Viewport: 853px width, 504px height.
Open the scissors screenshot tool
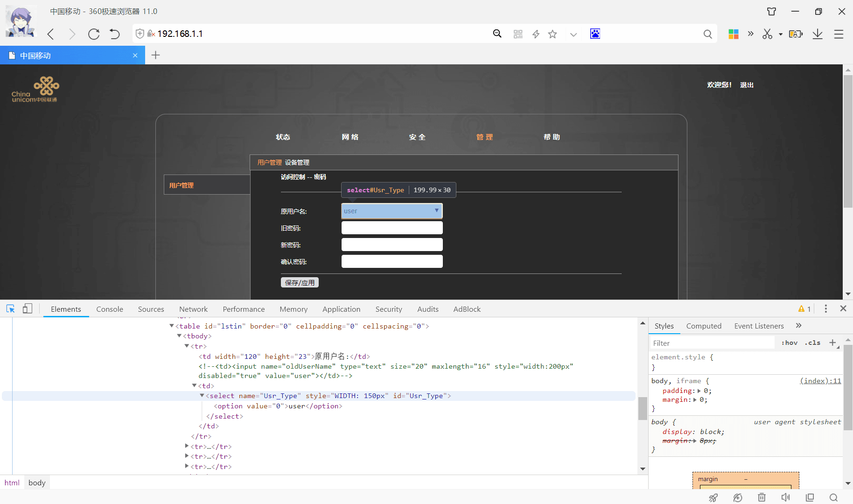768,34
